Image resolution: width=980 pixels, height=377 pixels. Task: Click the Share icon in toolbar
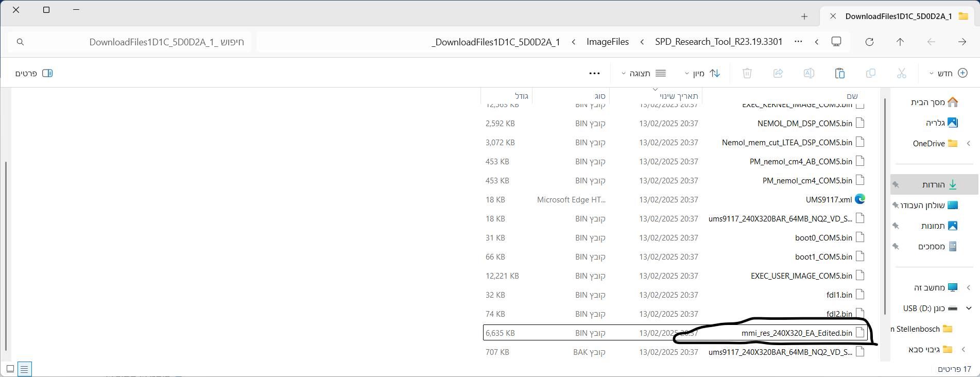(x=778, y=73)
